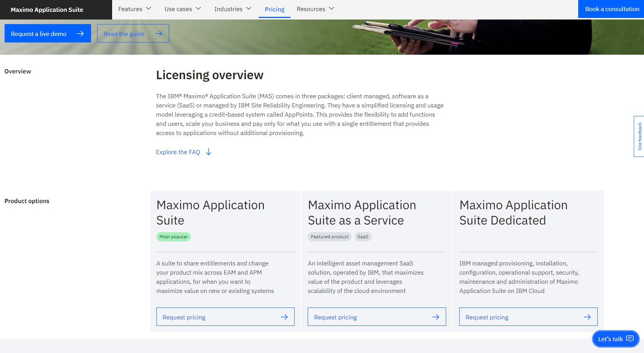This screenshot has height=353, width=644.
Task: Select the Pricing tab
Action: click(x=274, y=9)
